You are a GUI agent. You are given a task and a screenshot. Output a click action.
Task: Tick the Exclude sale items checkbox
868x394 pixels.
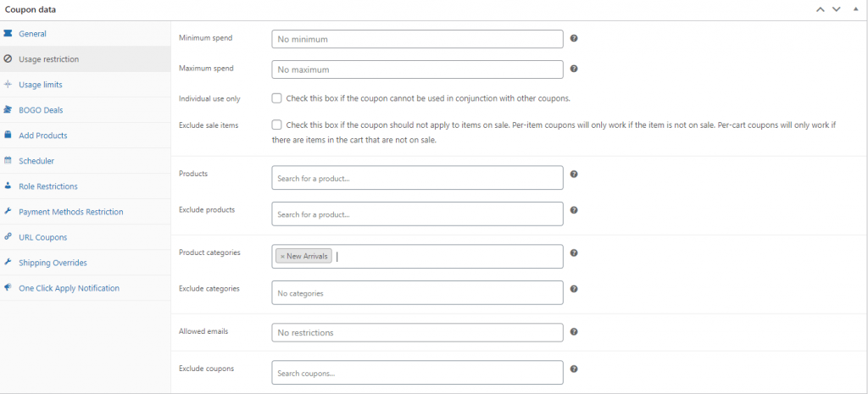[x=276, y=125]
